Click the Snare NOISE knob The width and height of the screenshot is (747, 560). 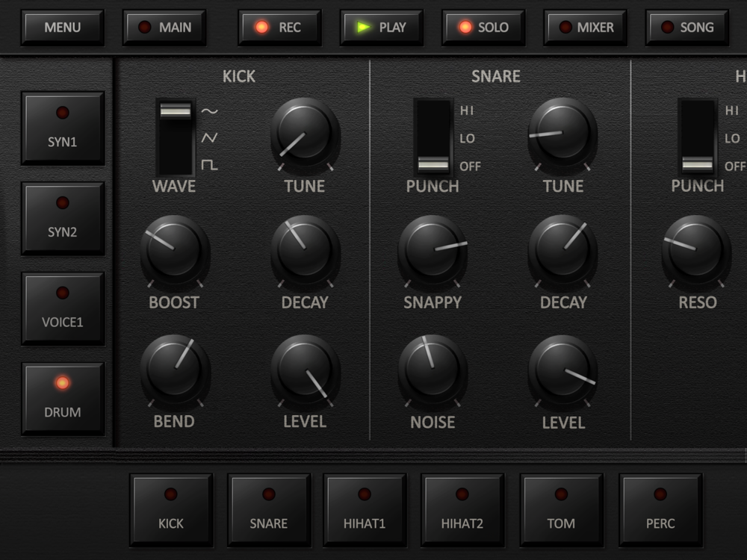433,369
